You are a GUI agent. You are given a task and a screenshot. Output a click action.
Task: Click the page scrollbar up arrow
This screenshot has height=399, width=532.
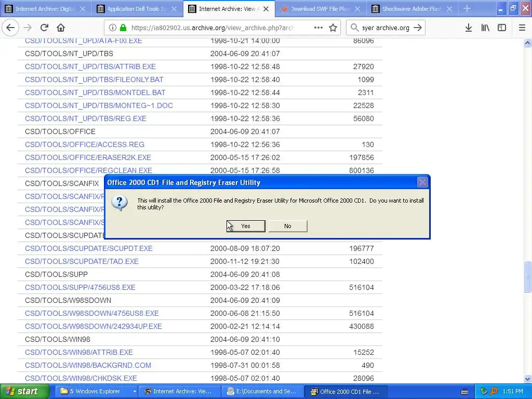528,43
